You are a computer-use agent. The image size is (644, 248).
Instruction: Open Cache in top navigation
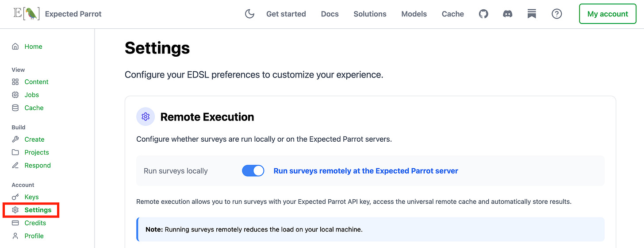(x=453, y=14)
